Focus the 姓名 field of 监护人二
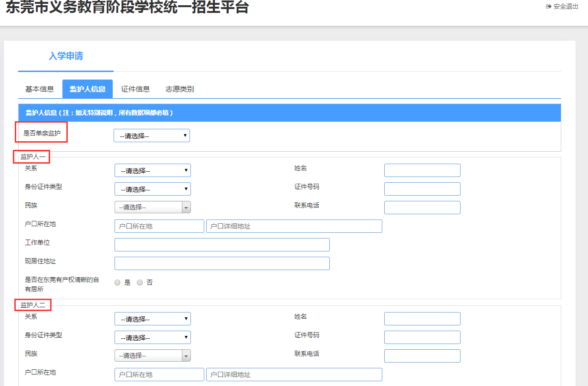 [422, 319]
